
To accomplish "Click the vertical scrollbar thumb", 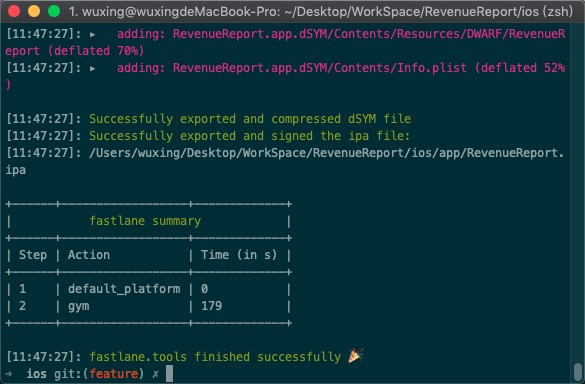I will [x=578, y=371].
